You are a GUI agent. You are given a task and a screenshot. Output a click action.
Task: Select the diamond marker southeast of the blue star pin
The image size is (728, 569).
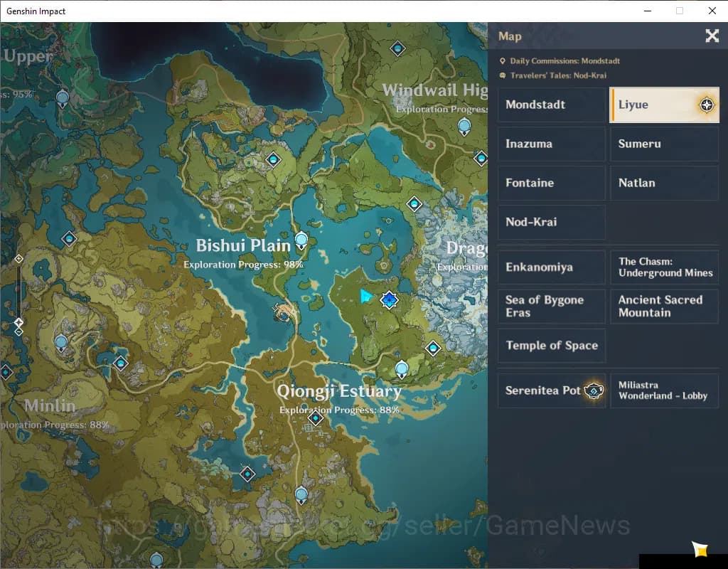(433, 348)
